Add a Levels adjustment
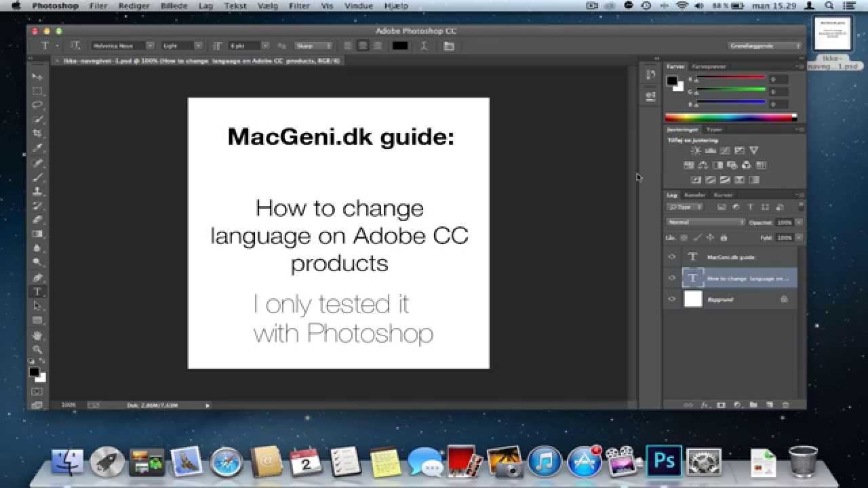Viewport: 868px width, 488px height. tap(710, 150)
